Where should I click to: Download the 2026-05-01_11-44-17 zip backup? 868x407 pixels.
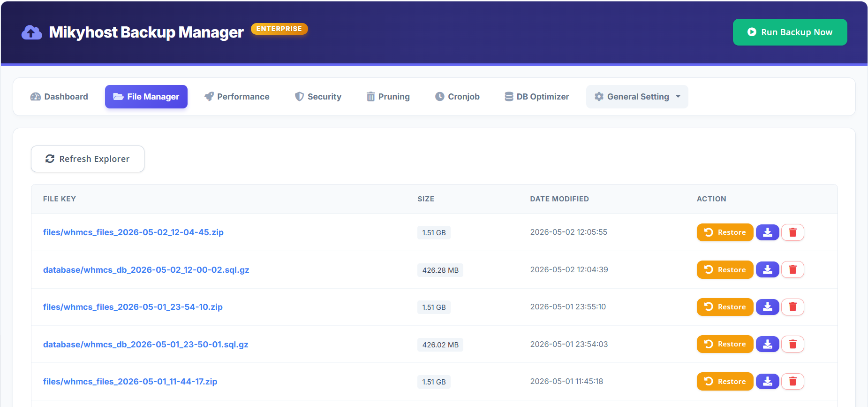point(768,381)
